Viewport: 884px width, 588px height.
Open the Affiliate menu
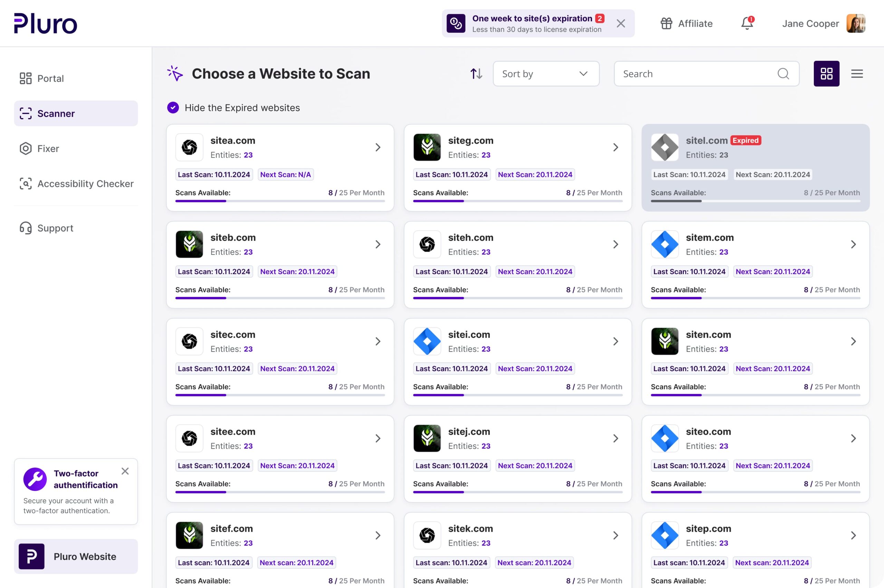pyautogui.click(x=686, y=23)
